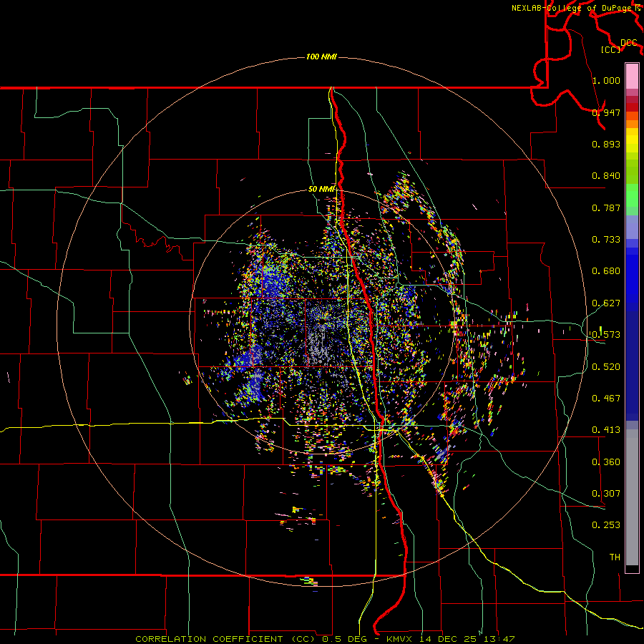Viewport: 644px width, 644px height.
Task: Click the 0.467 legend value
Action: 606,399
